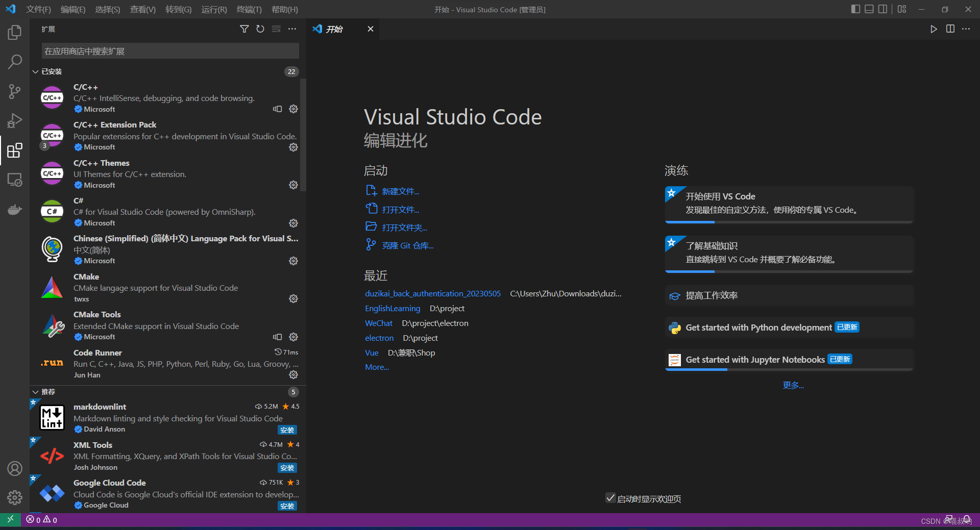Open the Extensions view icon
This screenshot has height=530, width=980.
tap(15, 150)
